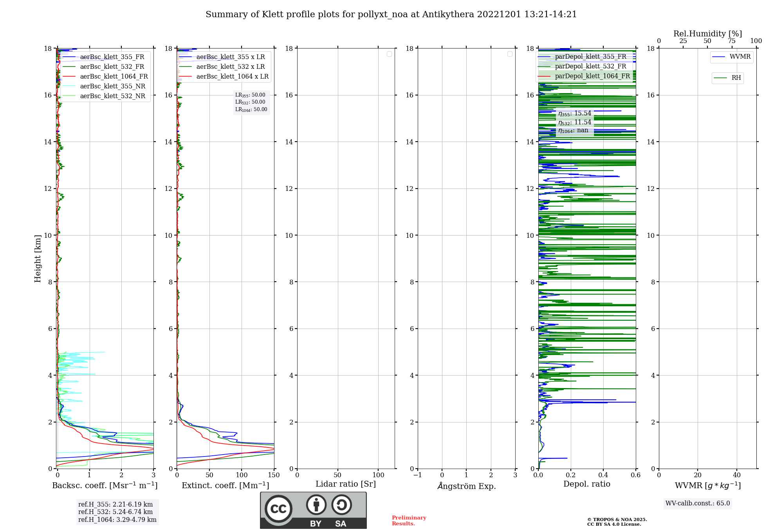Click the WVMR legend entry
The width and height of the screenshot is (783, 532).
732,57
